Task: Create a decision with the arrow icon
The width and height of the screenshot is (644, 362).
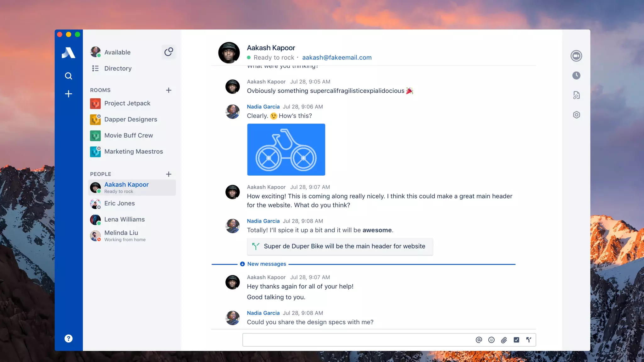Action: [529, 340]
